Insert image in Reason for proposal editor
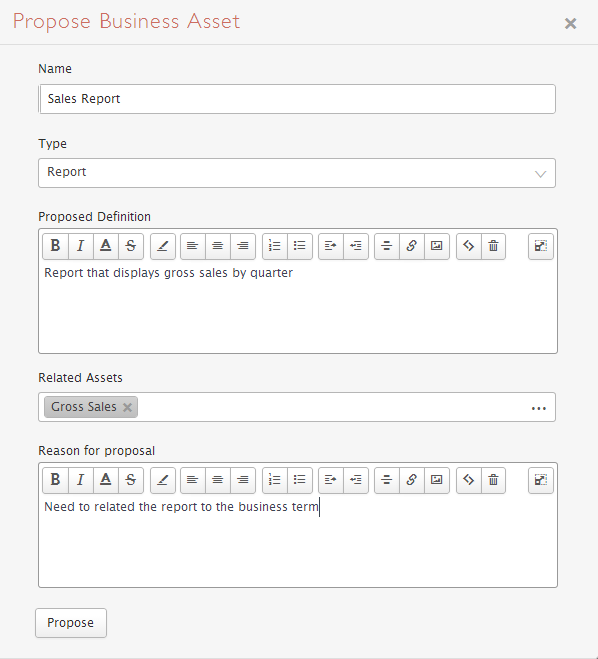 (x=437, y=480)
